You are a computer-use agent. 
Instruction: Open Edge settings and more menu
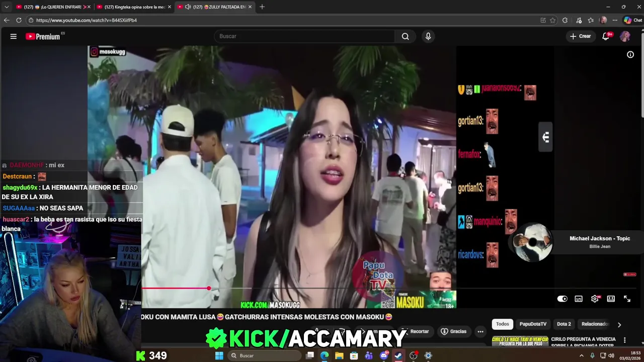pos(615,20)
